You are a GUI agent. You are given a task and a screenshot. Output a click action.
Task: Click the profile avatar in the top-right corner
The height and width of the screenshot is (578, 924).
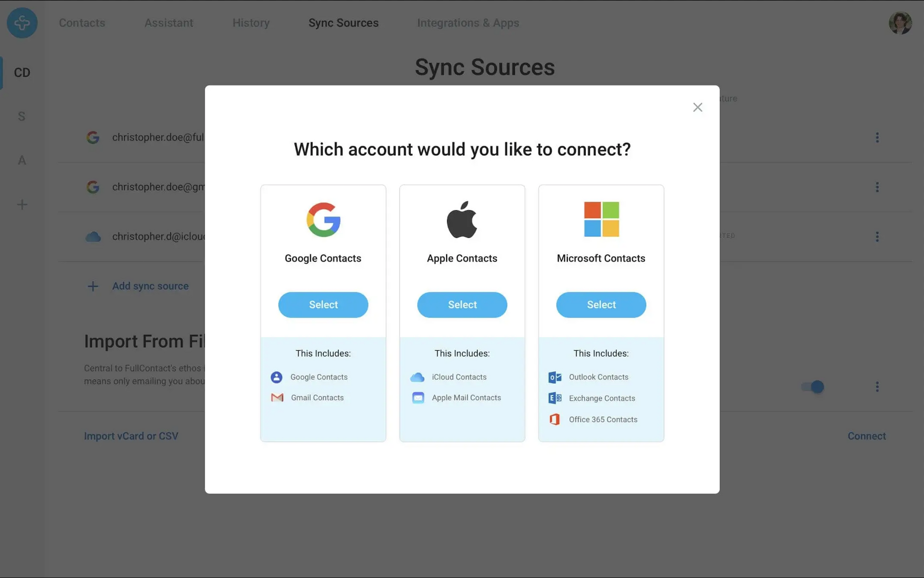click(900, 23)
